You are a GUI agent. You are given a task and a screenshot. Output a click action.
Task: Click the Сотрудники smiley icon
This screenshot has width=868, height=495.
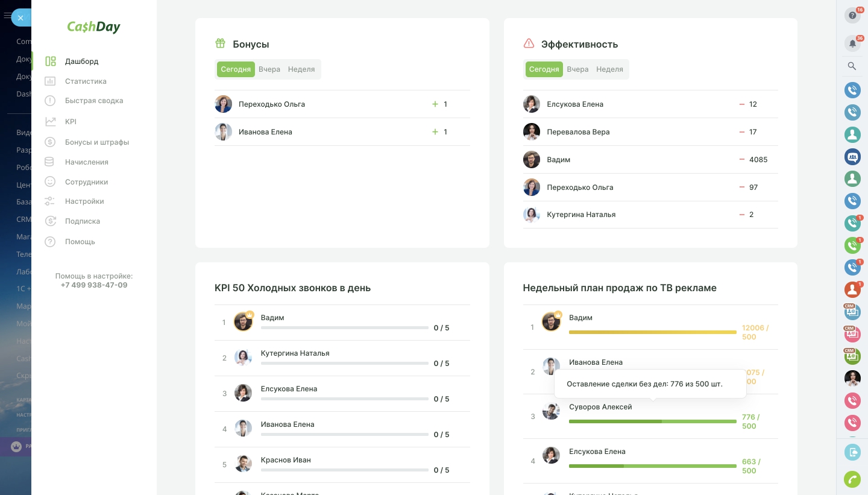click(x=51, y=182)
